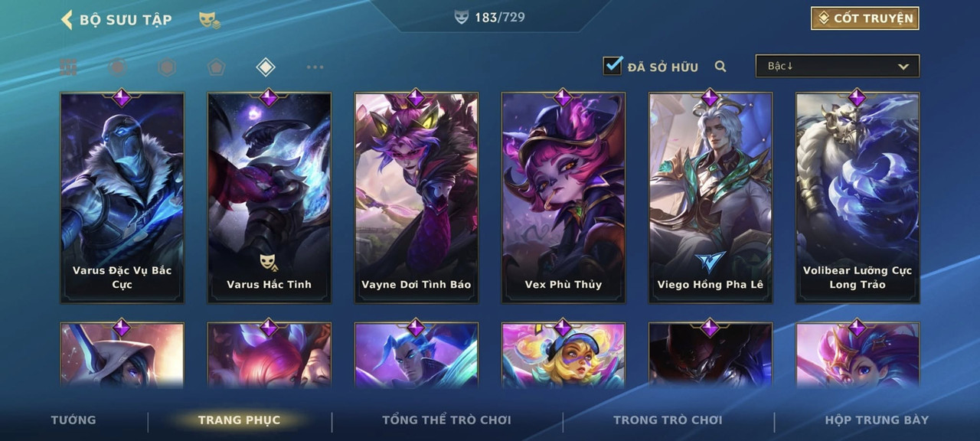Select the grid all-skins filter icon
980x441 pixels.
pyautogui.click(x=69, y=67)
